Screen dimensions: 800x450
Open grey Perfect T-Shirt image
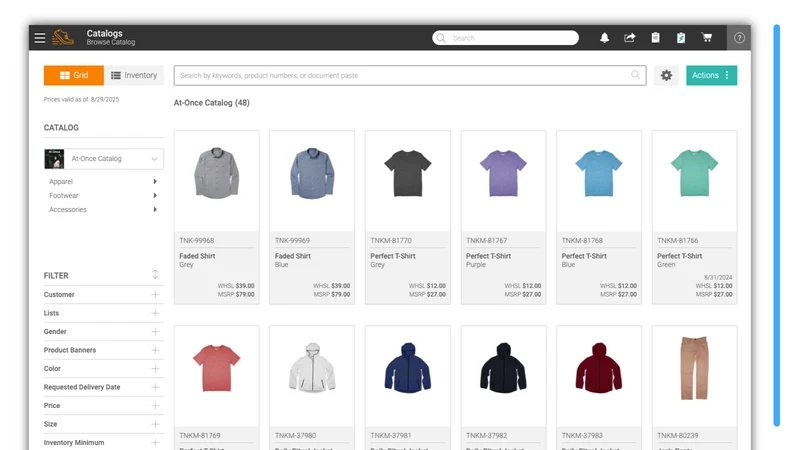point(408,173)
